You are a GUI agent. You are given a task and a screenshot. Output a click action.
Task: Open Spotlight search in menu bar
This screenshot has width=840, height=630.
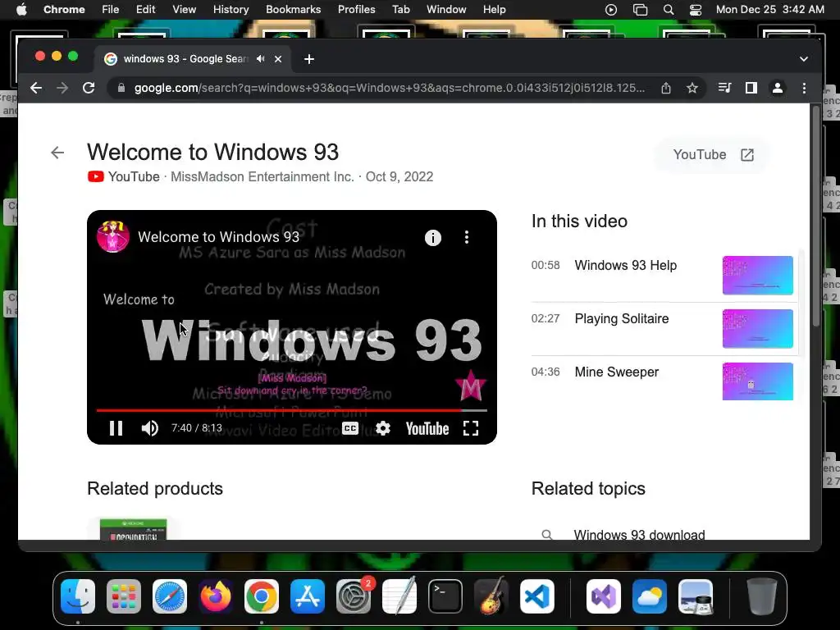pyautogui.click(x=668, y=9)
